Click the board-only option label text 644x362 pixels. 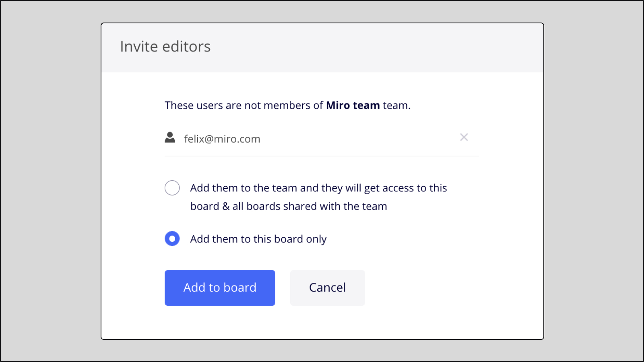coord(258,239)
